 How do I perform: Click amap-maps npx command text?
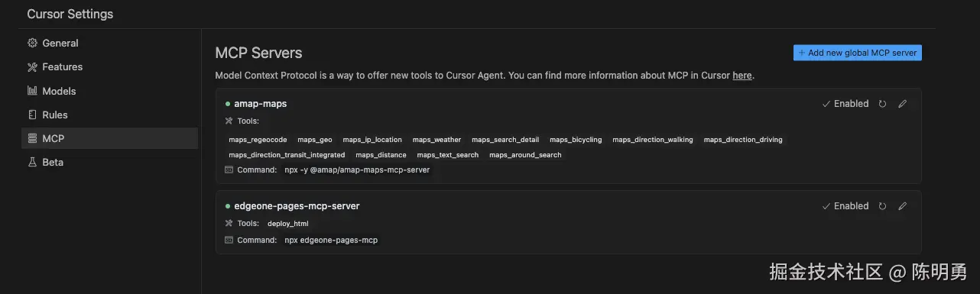(357, 170)
